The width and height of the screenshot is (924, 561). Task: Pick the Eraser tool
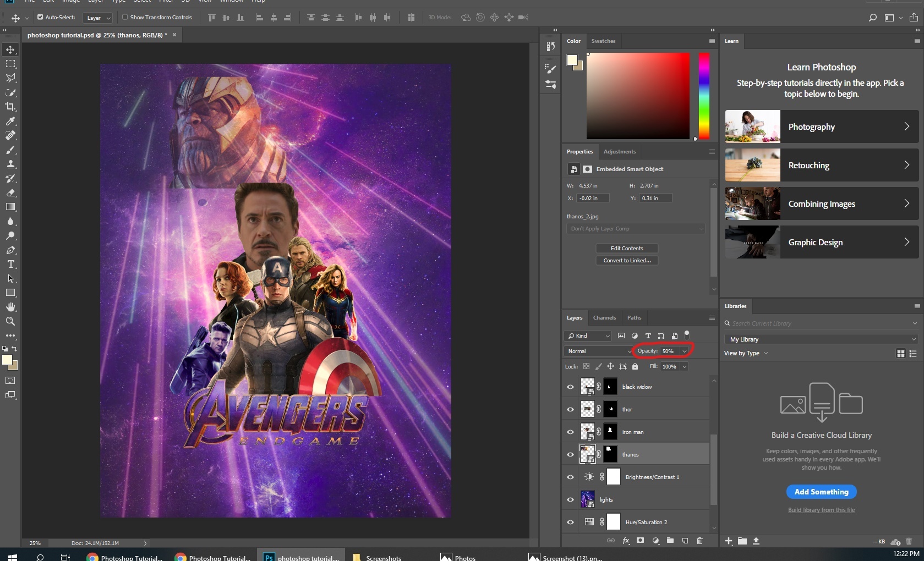pyautogui.click(x=10, y=193)
